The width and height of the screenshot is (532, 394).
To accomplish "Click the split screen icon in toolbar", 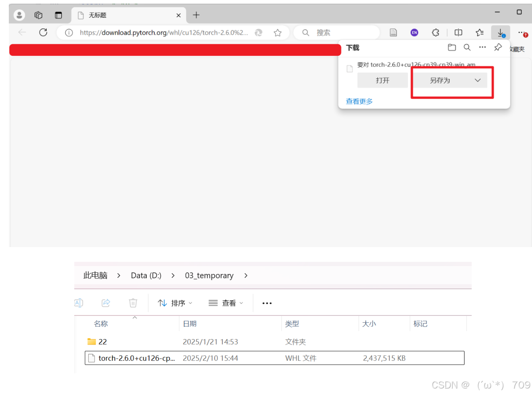I will tap(458, 32).
